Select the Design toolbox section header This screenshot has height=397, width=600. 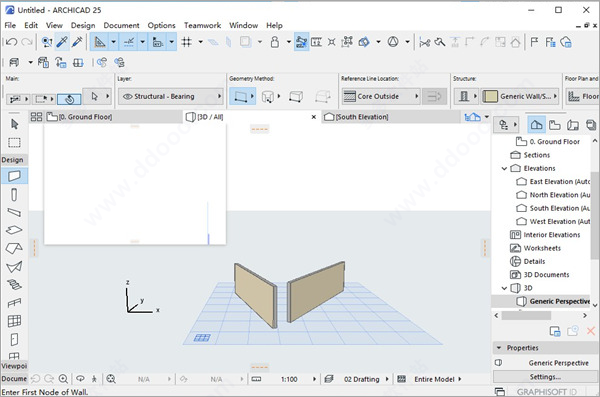(x=13, y=160)
